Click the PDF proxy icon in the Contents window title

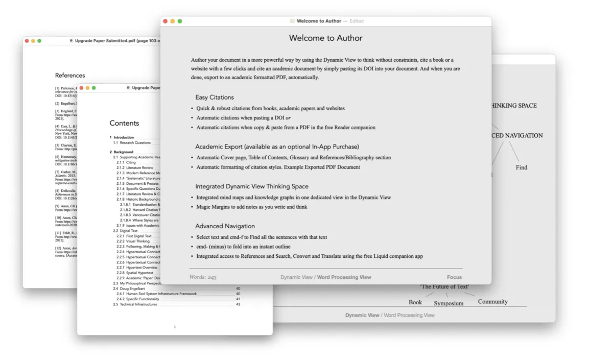128,88
